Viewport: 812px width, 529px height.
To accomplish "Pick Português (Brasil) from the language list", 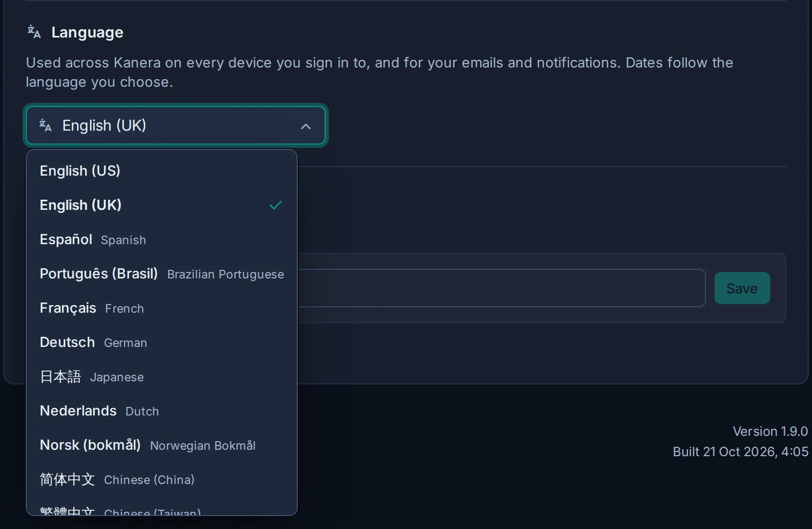I will click(x=162, y=274).
